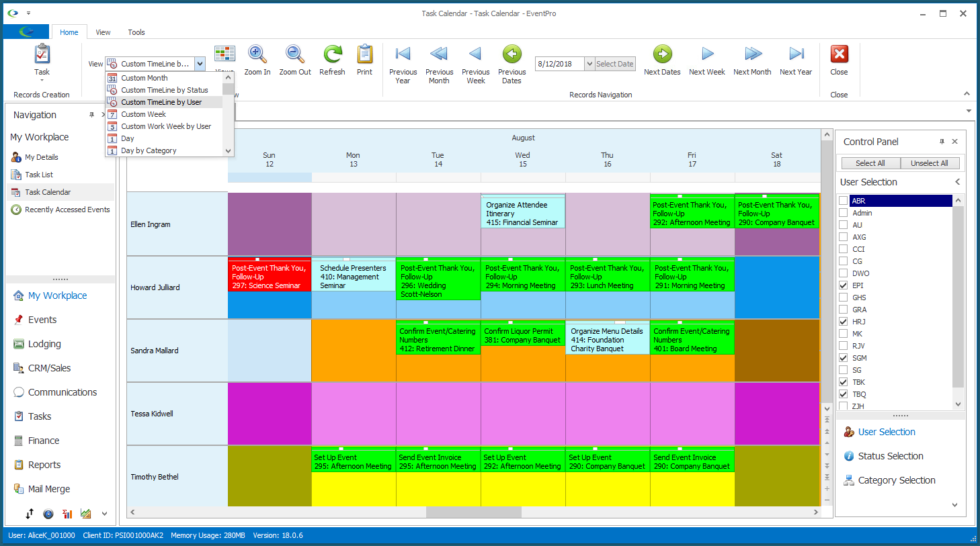Select Custom Work Week by User option
The width and height of the screenshot is (980, 546).
[165, 126]
